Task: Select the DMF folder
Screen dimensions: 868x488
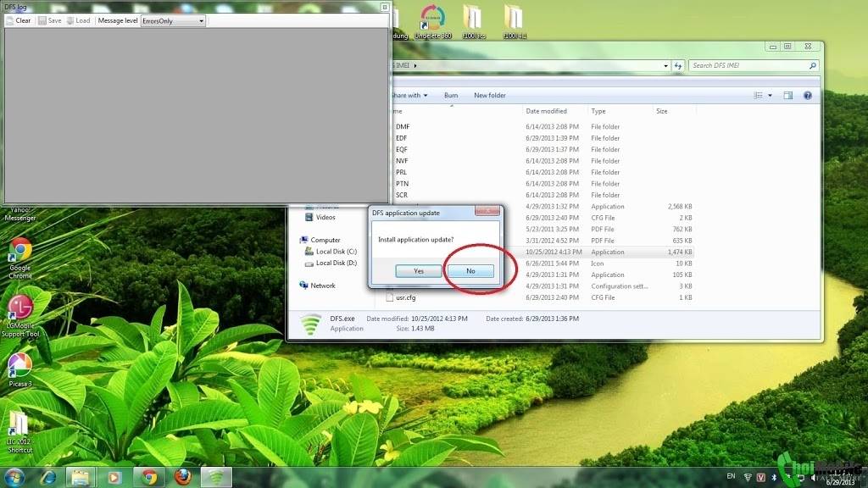Action: [403, 127]
